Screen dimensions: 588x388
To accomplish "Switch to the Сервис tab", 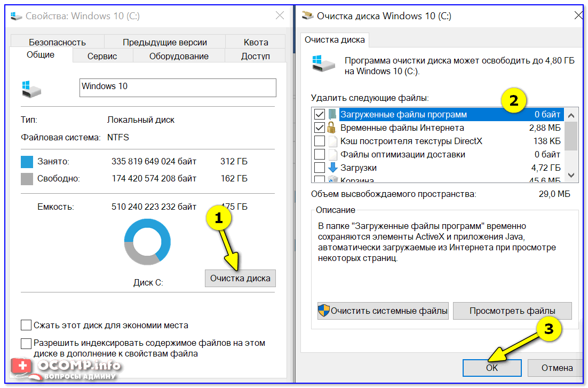I will 102,56.
